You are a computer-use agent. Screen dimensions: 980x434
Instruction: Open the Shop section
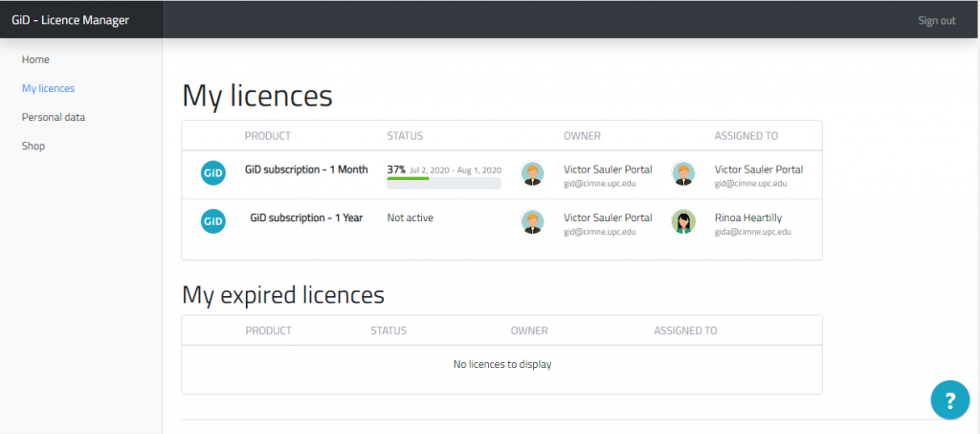pyautogui.click(x=33, y=146)
